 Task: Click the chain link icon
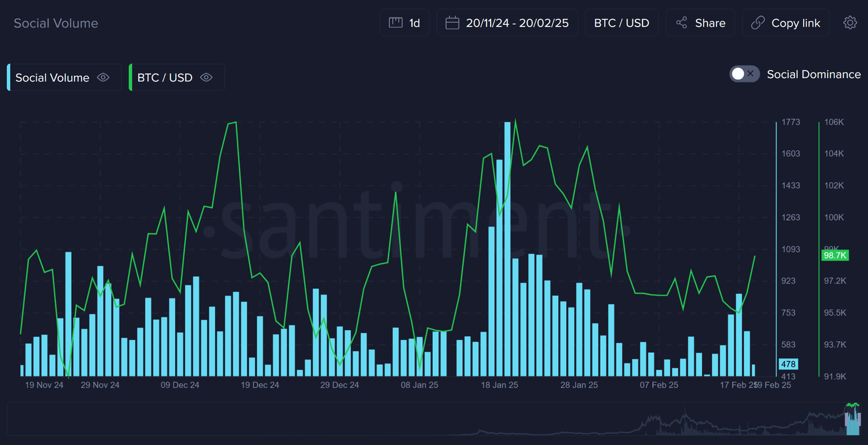pyautogui.click(x=757, y=23)
